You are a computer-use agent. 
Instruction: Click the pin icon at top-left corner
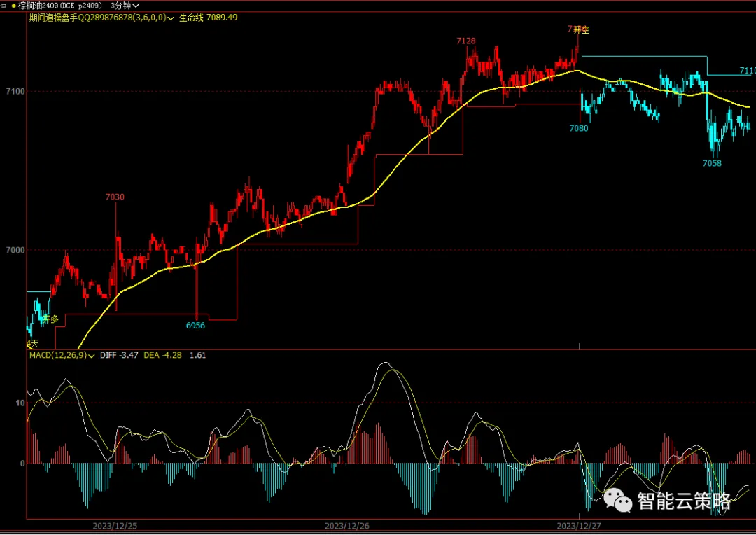coord(4,6)
